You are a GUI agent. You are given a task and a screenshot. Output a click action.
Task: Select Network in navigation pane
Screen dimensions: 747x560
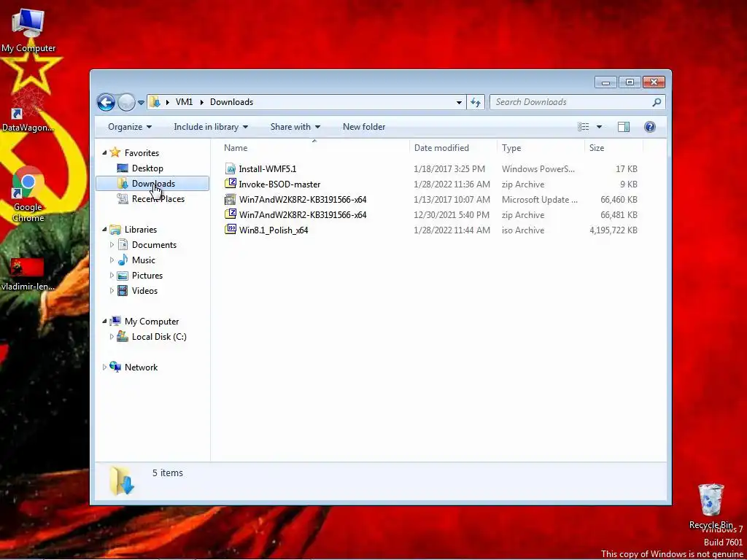[x=141, y=367]
